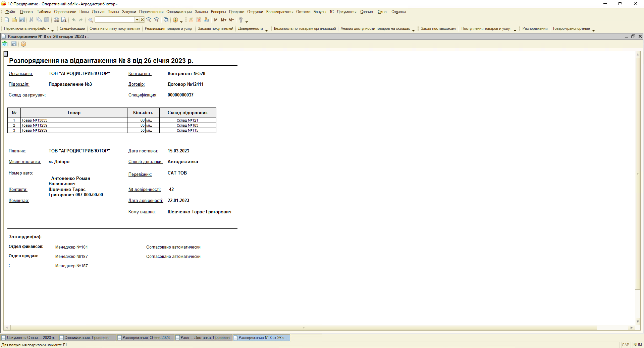
Task: Open the calendar icon in toolbar
Action: click(199, 20)
